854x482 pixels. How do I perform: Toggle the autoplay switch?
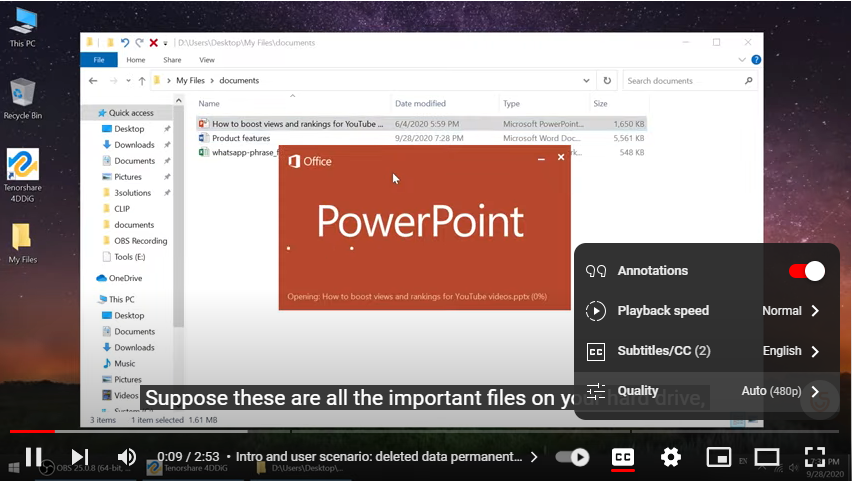point(573,457)
